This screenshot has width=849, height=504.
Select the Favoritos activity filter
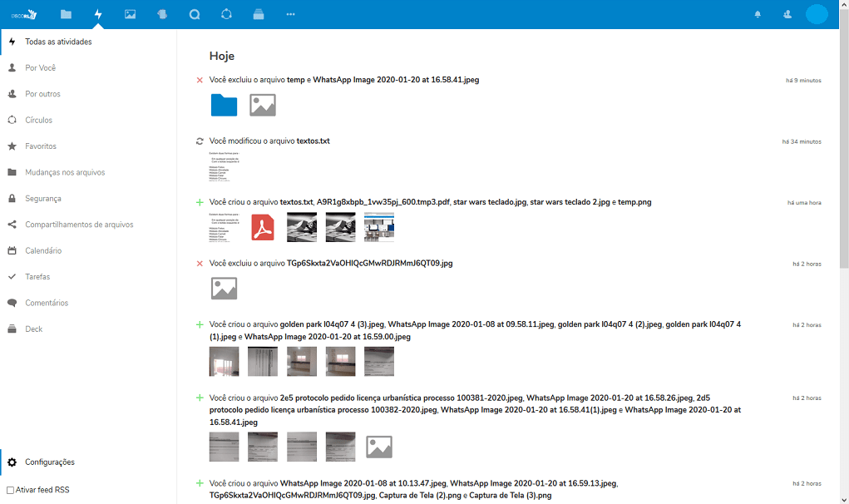(41, 146)
